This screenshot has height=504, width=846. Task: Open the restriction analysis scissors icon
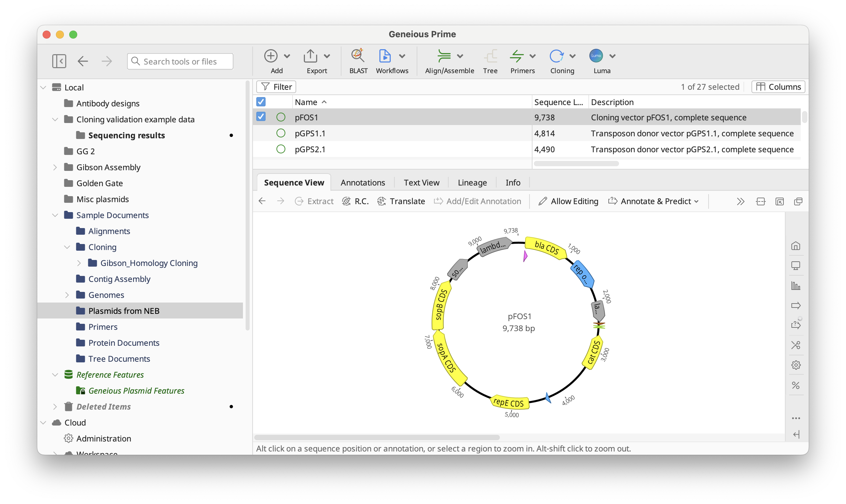(x=796, y=345)
